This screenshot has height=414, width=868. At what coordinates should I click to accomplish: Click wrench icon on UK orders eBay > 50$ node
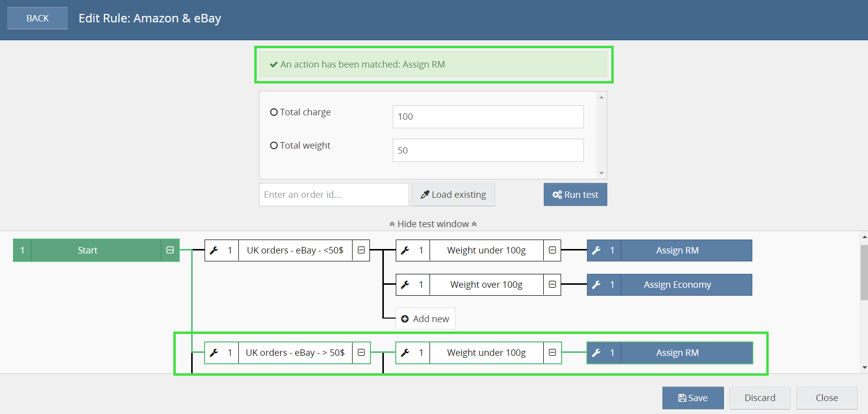click(214, 353)
